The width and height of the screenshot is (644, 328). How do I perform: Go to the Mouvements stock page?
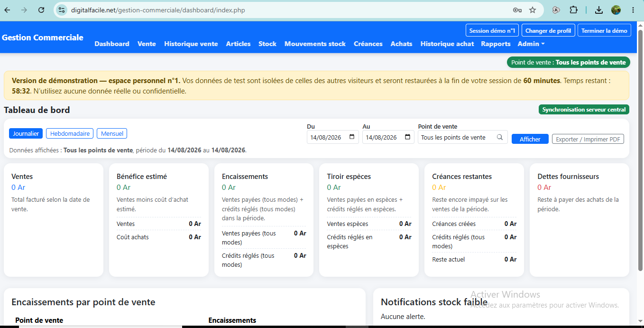click(315, 44)
